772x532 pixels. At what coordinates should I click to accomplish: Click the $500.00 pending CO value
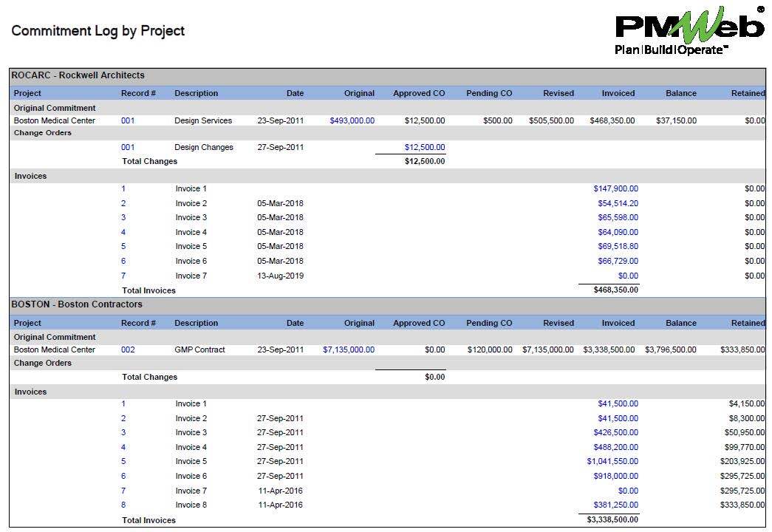(498, 120)
